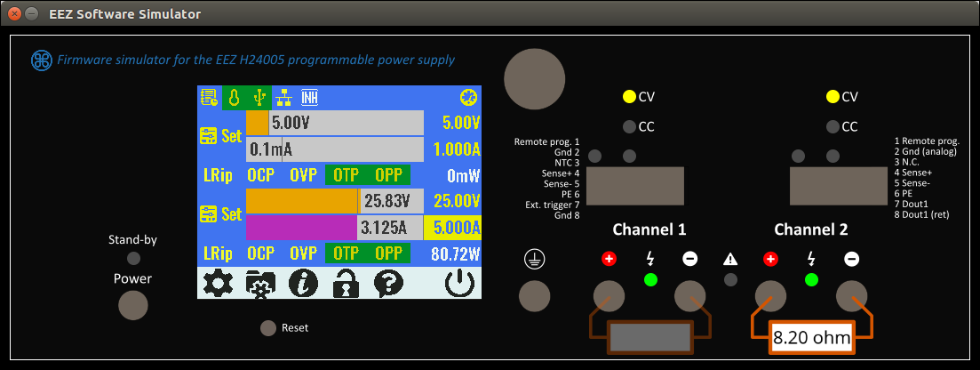Viewport: 980px width, 370px height.
Task: Click the fan status icon
Action: [467, 98]
